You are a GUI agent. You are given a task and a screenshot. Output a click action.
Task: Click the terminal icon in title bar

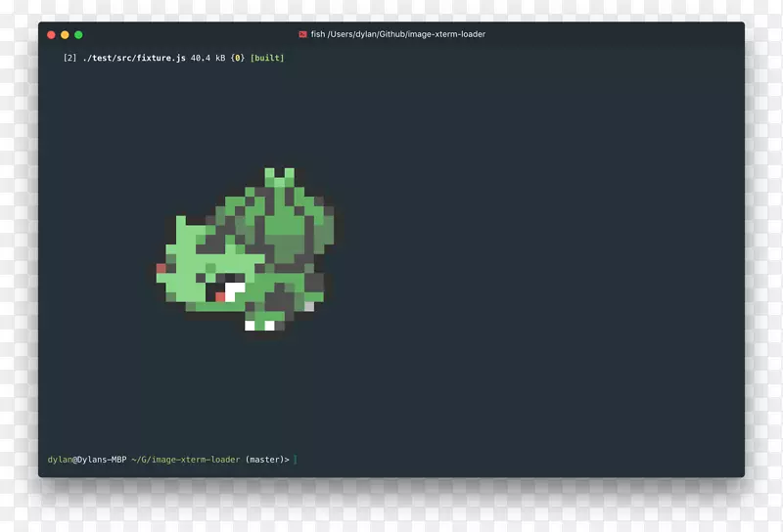click(x=303, y=34)
